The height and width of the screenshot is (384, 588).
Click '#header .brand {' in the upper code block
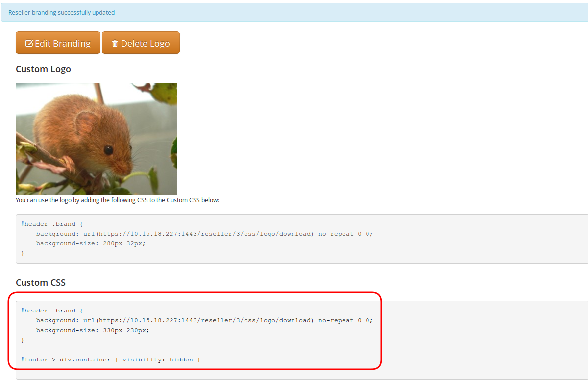52,224
